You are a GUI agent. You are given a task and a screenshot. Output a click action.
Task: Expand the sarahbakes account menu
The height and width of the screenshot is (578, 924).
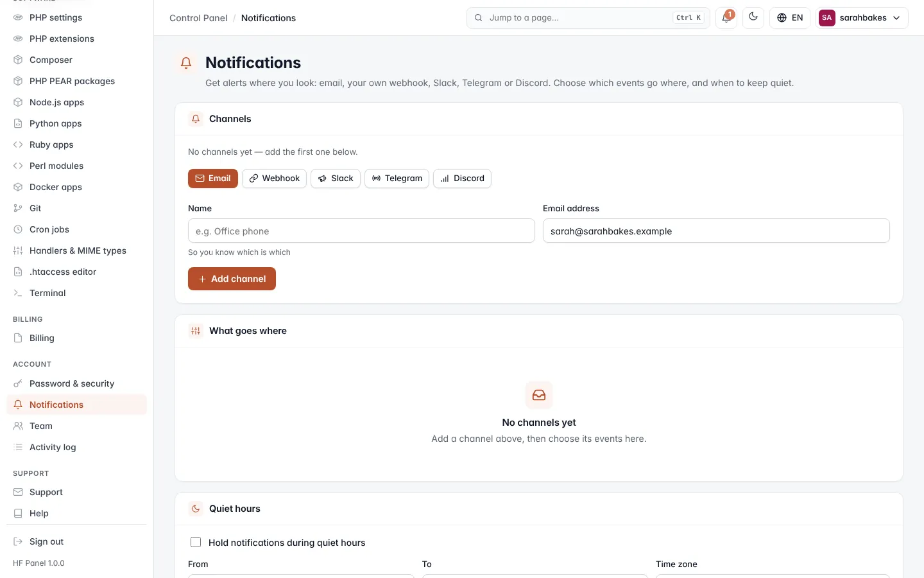tap(862, 18)
